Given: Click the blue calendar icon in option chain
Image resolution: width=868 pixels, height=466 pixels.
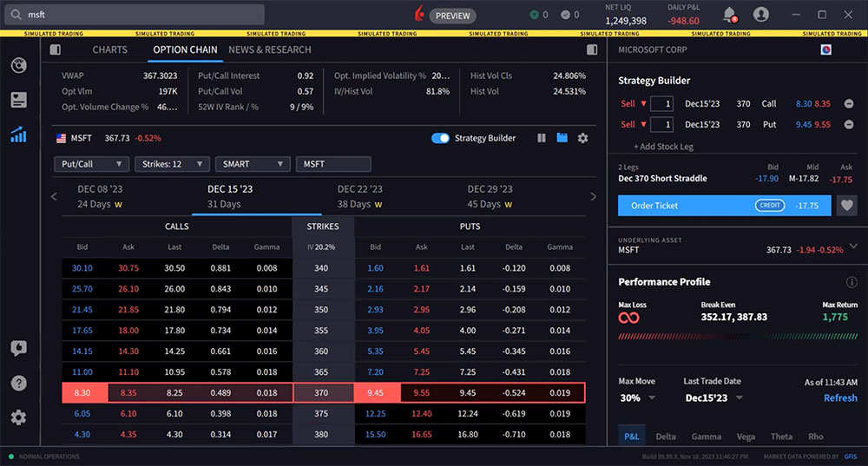Looking at the screenshot, I should click(x=562, y=138).
